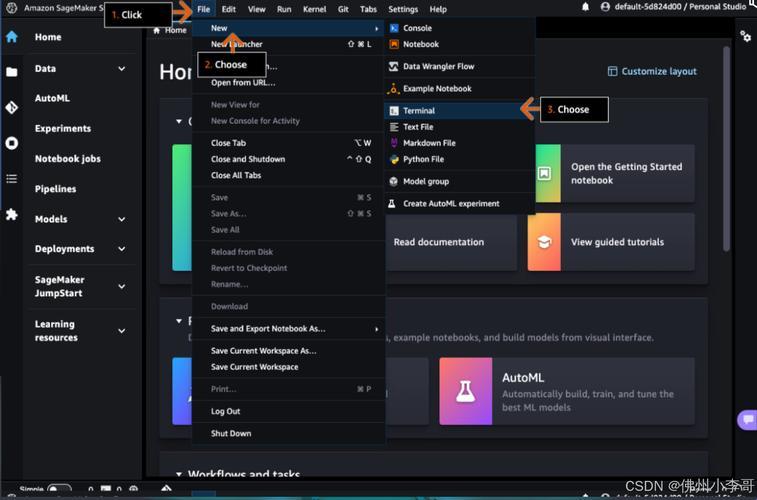Click the table of contents list icon
757x500 pixels.
12,179
